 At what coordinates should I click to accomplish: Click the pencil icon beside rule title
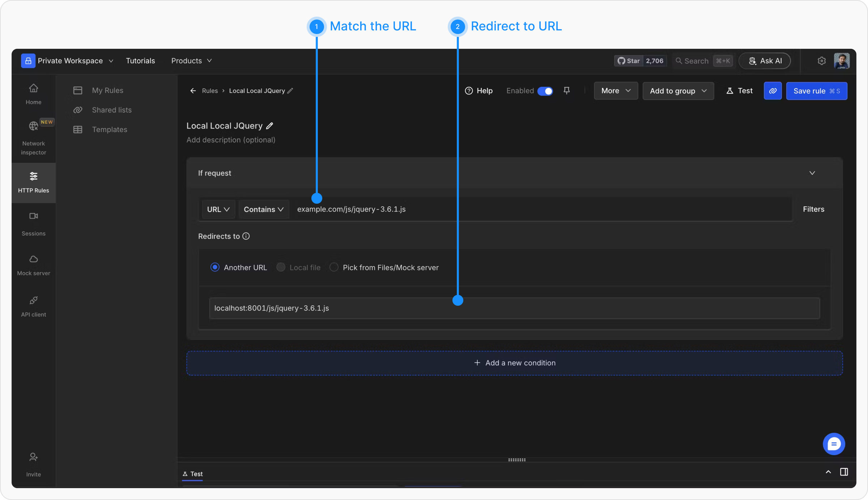click(270, 126)
